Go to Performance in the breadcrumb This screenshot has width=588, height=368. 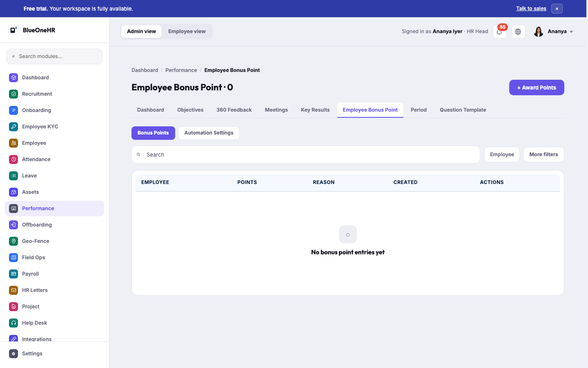[181, 70]
